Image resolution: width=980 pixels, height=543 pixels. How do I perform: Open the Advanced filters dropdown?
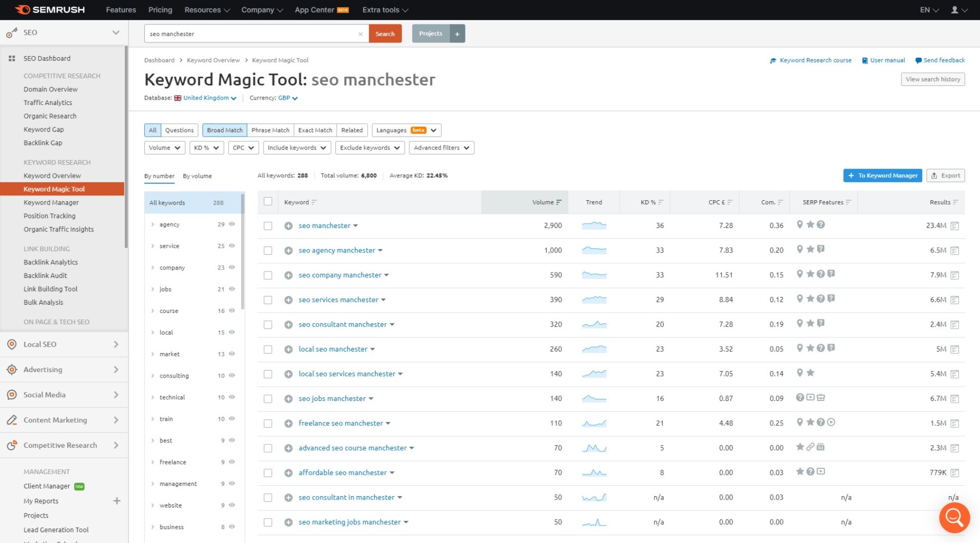coord(442,148)
